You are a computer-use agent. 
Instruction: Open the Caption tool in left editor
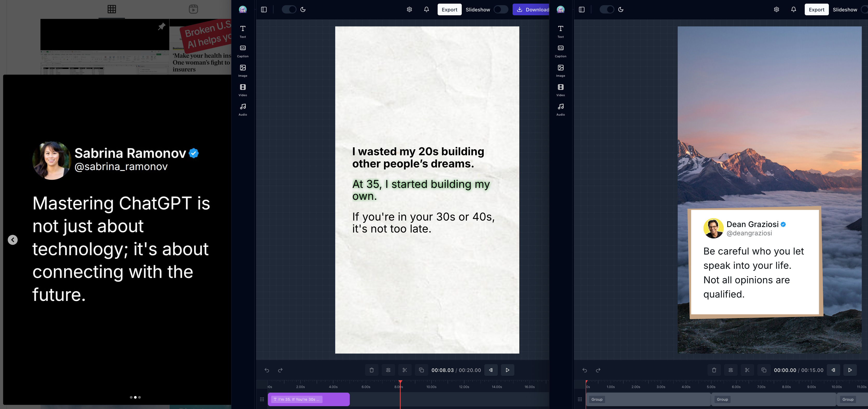coord(243,51)
